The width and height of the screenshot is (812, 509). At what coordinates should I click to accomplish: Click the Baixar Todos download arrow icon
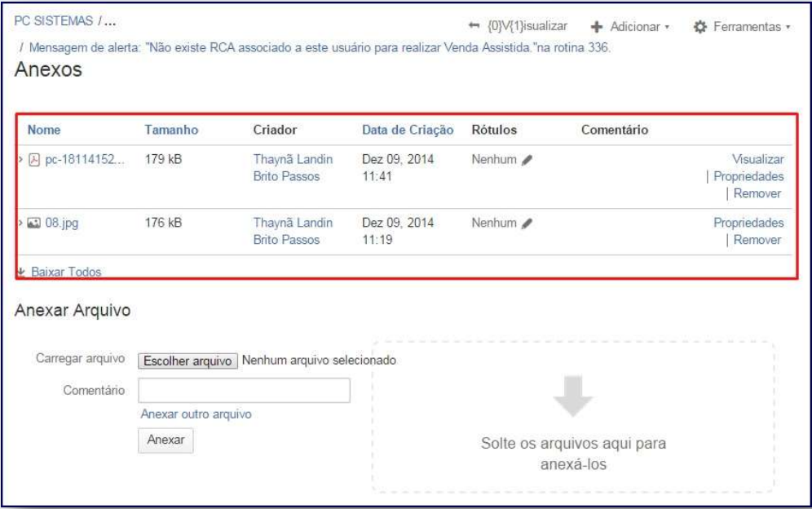20,272
